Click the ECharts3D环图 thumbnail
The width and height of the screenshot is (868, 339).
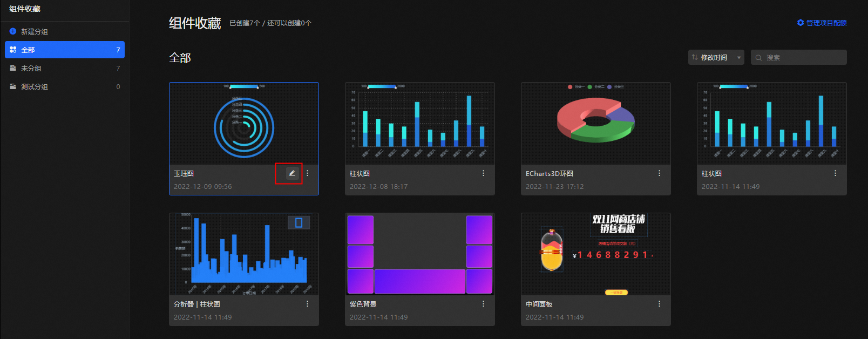click(596, 124)
